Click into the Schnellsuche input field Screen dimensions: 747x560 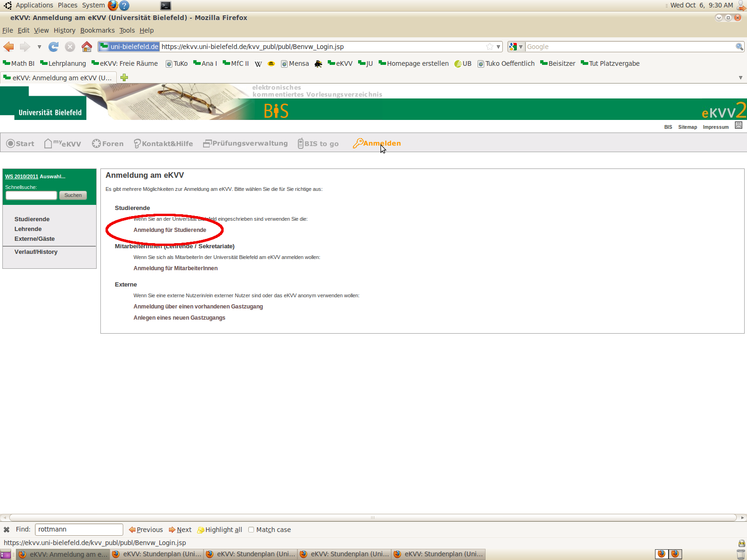click(31, 195)
